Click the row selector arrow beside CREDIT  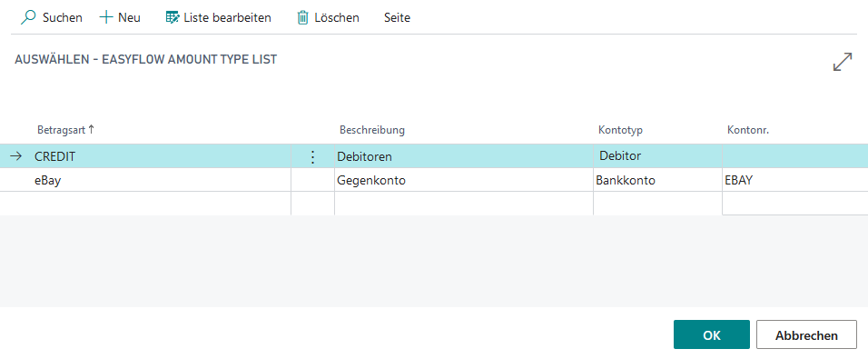[16, 157]
